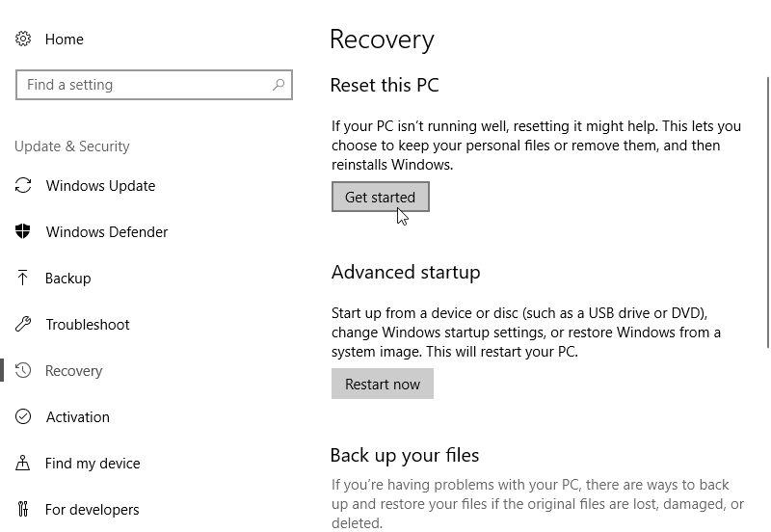The image size is (771, 532).
Task: Switch to the Activation settings
Action: [x=78, y=417]
